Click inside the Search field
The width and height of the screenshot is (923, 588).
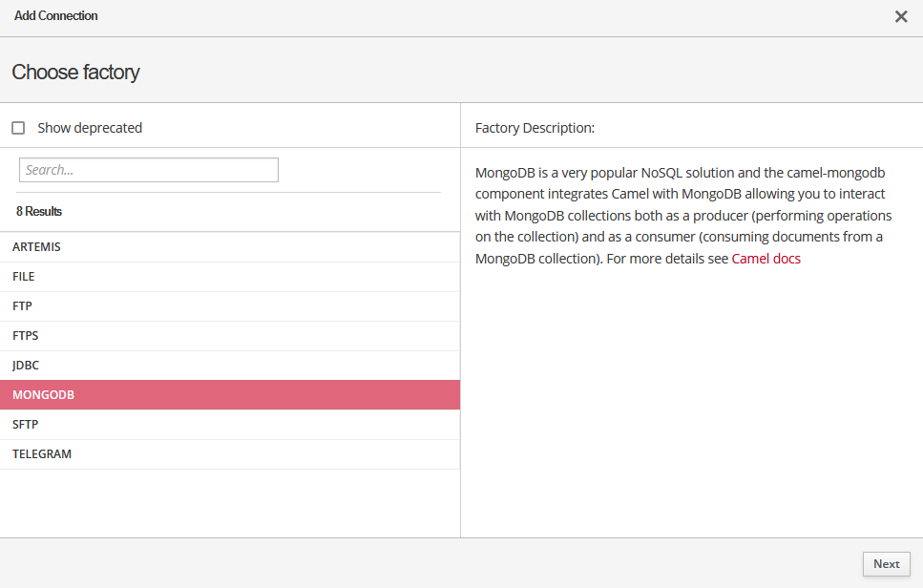148,170
